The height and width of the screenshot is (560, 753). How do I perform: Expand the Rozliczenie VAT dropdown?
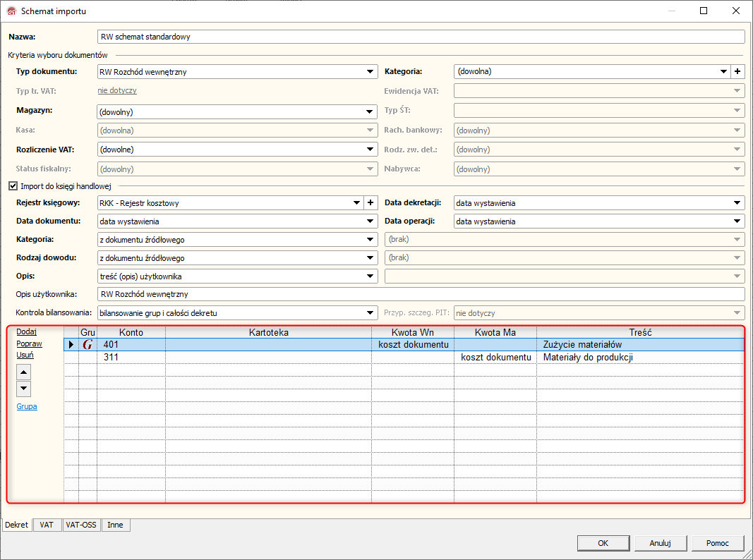point(370,150)
